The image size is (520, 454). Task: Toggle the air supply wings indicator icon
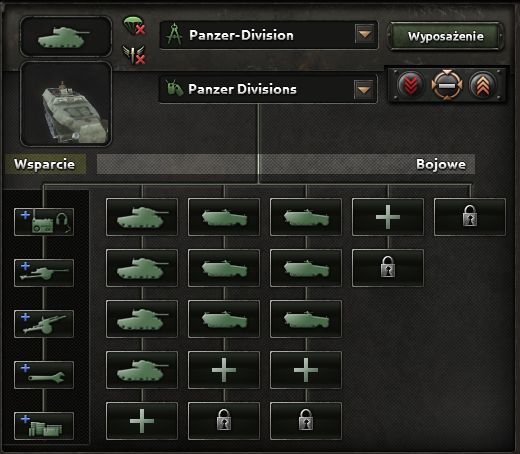(134, 55)
